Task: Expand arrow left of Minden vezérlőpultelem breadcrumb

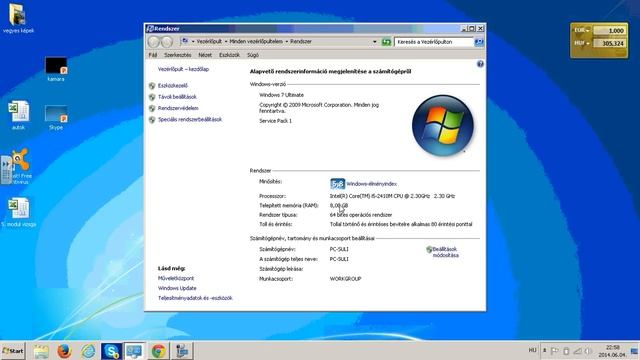Action: [226, 42]
